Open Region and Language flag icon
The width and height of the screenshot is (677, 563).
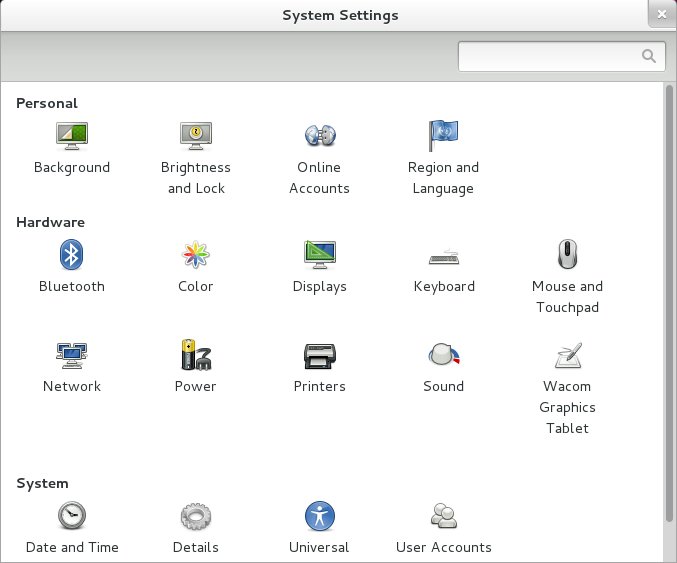(x=443, y=136)
